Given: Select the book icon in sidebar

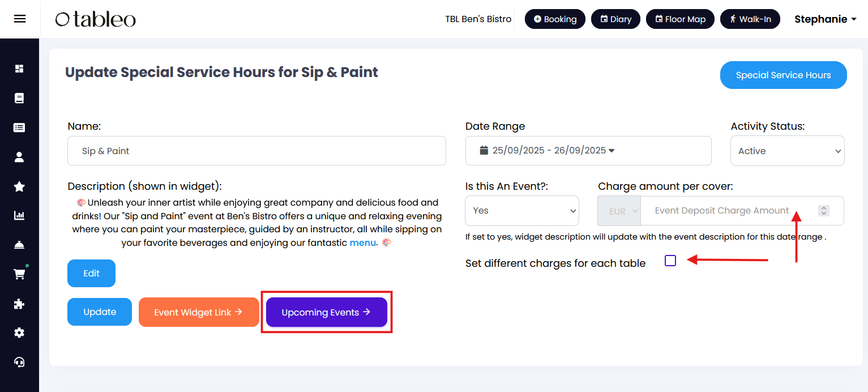Looking at the screenshot, I should tap(19, 98).
